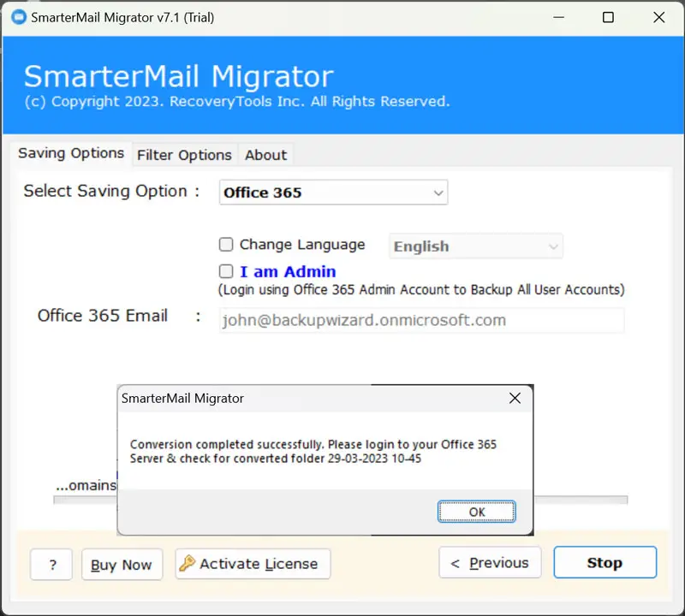
Task: Click the 'I am Admin' blue label
Action: (288, 271)
